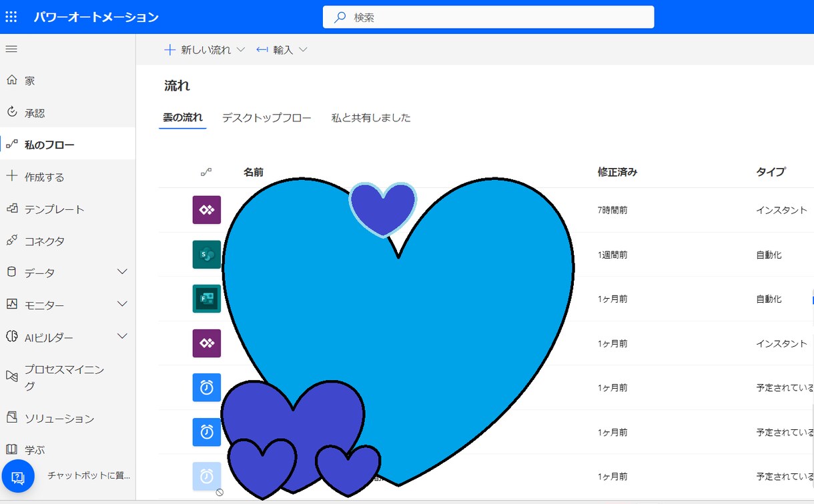Open the app launcher waffle icon

click(11, 17)
